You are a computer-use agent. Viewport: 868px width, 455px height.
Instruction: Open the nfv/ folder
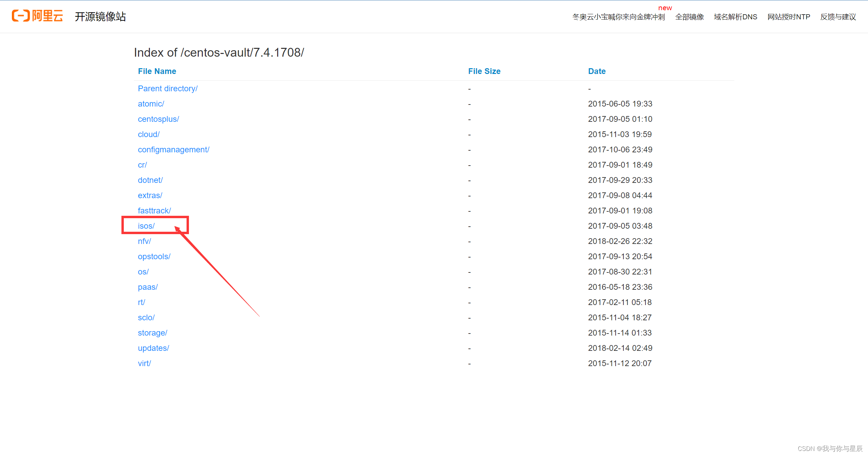click(x=144, y=241)
